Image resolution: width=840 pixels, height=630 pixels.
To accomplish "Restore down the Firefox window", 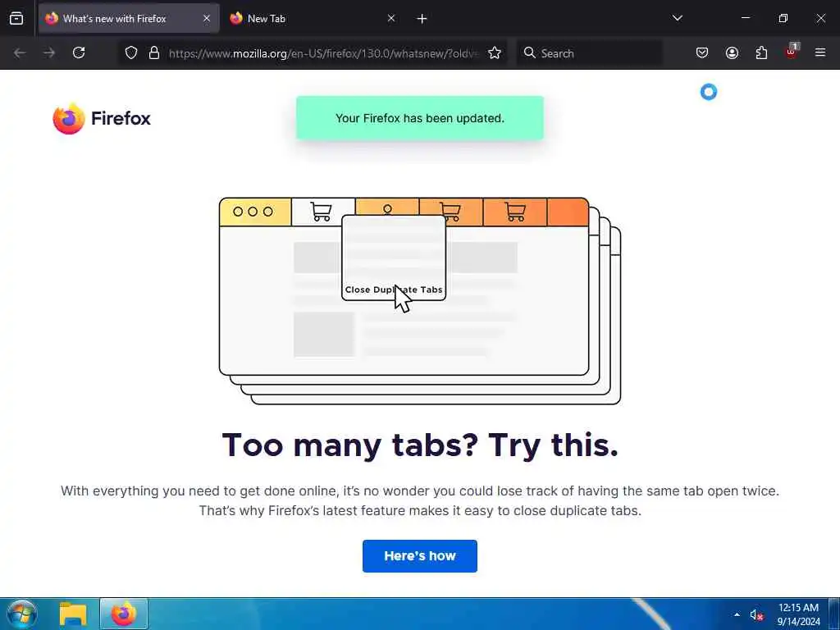I will click(x=783, y=18).
